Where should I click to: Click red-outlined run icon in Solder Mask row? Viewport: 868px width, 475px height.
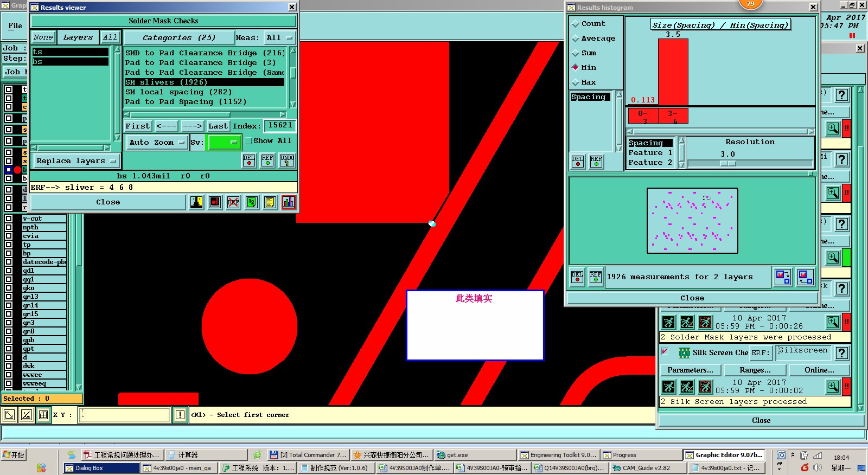pyautogui.click(x=705, y=322)
